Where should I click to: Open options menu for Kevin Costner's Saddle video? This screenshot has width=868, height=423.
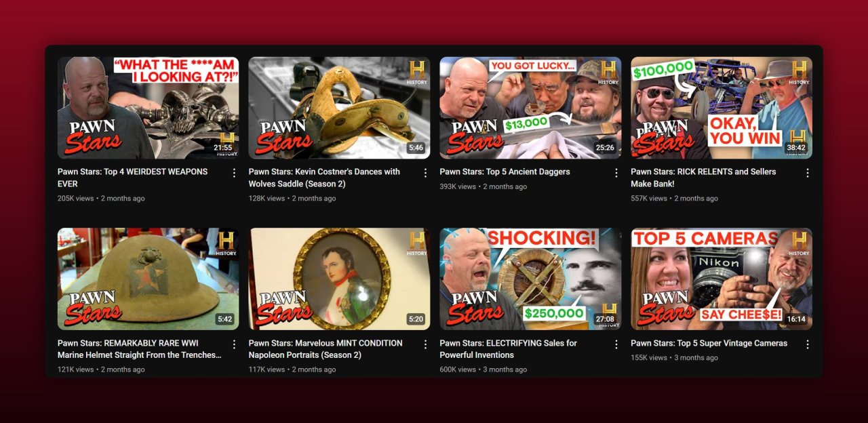coord(426,173)
